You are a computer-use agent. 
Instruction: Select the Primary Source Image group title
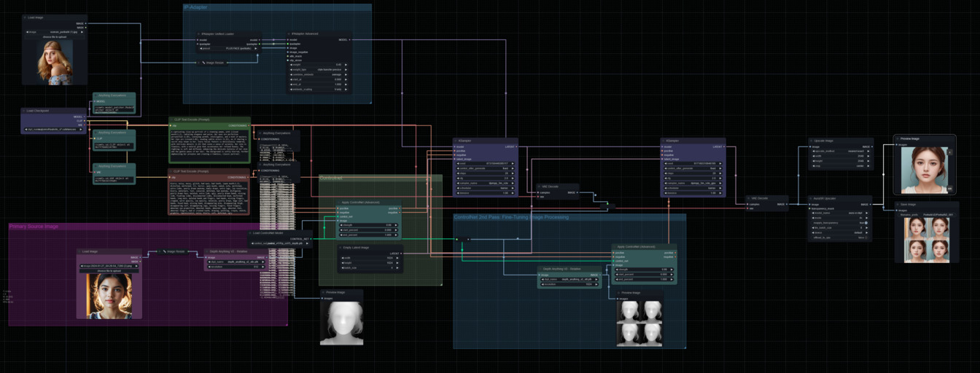34,227
